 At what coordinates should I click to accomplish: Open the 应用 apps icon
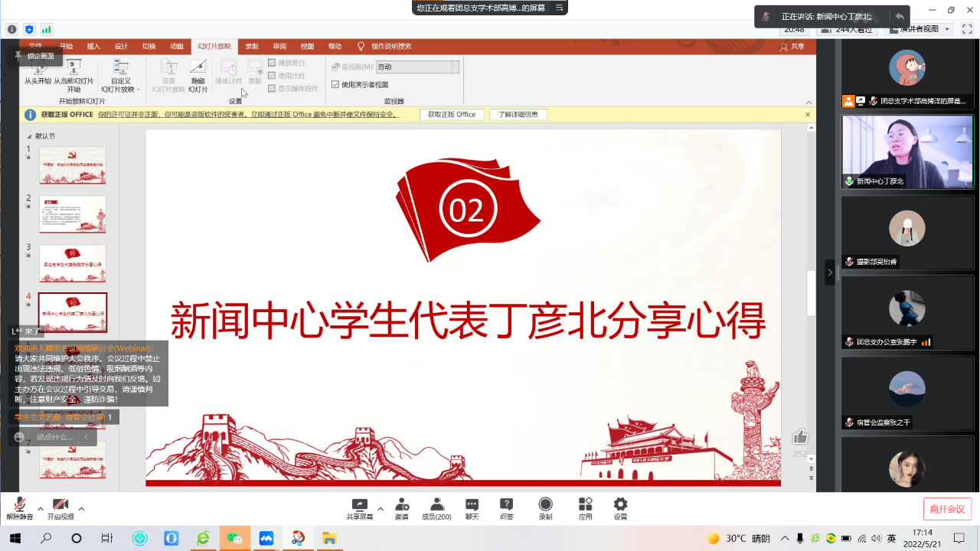[x=585, y=508]
